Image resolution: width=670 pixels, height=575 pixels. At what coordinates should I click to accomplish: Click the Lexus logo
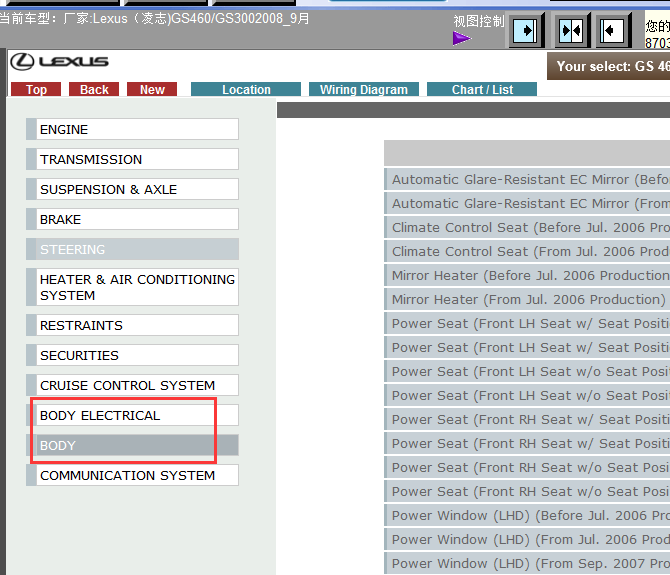[x=59, y=62]
